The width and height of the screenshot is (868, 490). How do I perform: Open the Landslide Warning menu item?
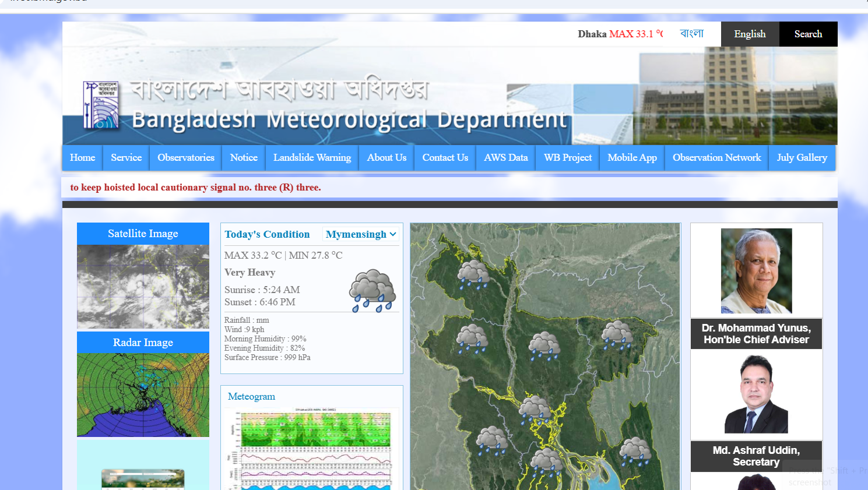pyautogui.click(x=312, y=157)
